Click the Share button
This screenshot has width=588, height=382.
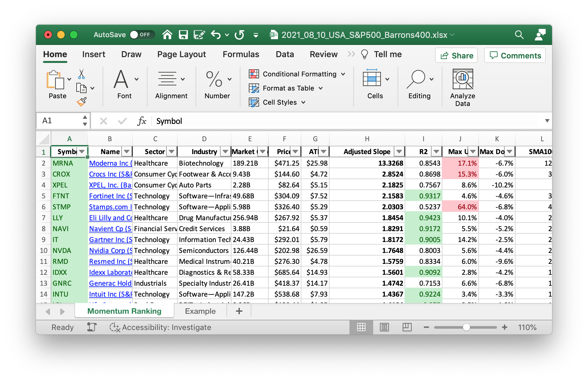point(456,56)
